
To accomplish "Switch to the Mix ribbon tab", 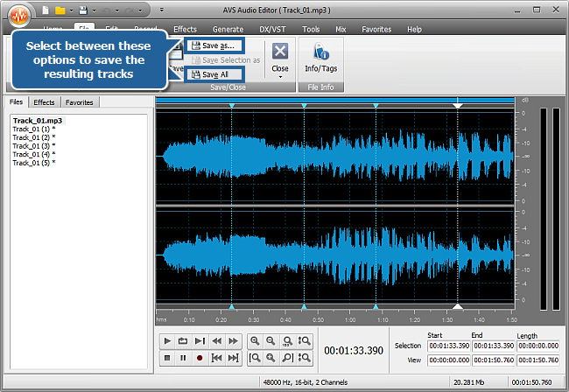I will coord(341,30).
